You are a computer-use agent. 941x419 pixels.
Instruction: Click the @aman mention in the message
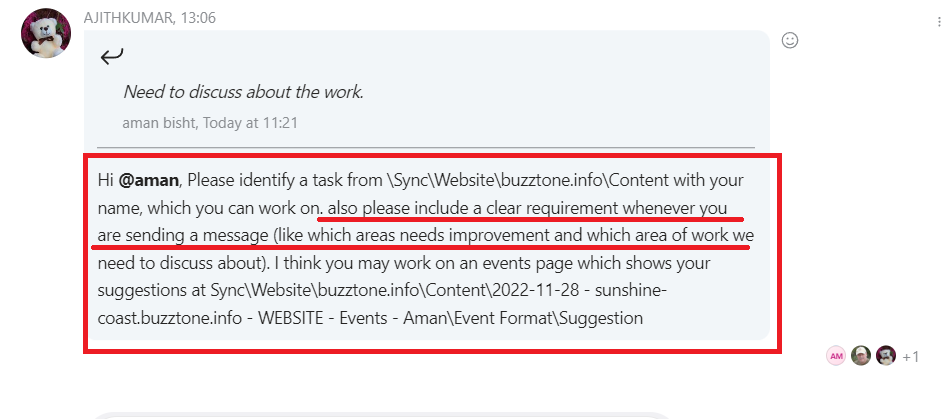[149, 181]
